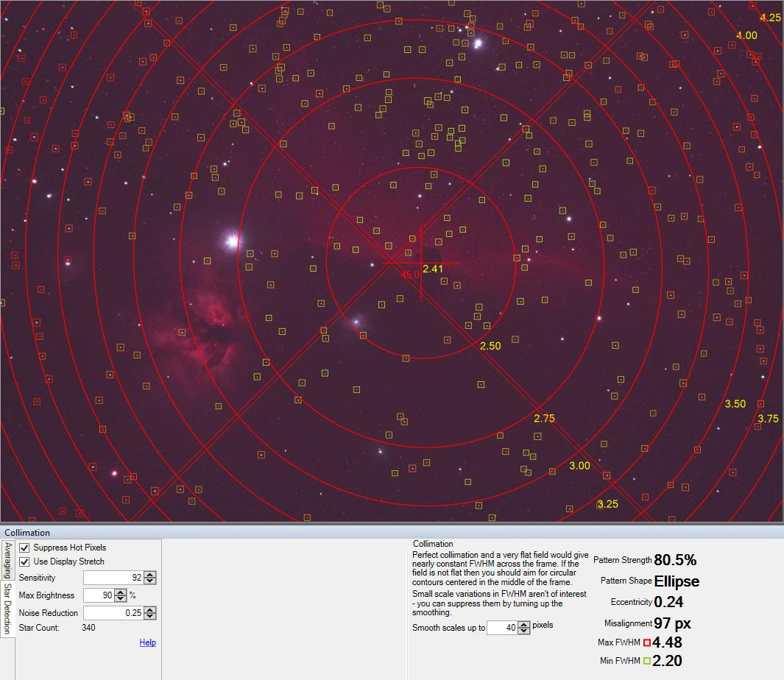Toggle the Use Display Stretch checkbox

point(24,562)
